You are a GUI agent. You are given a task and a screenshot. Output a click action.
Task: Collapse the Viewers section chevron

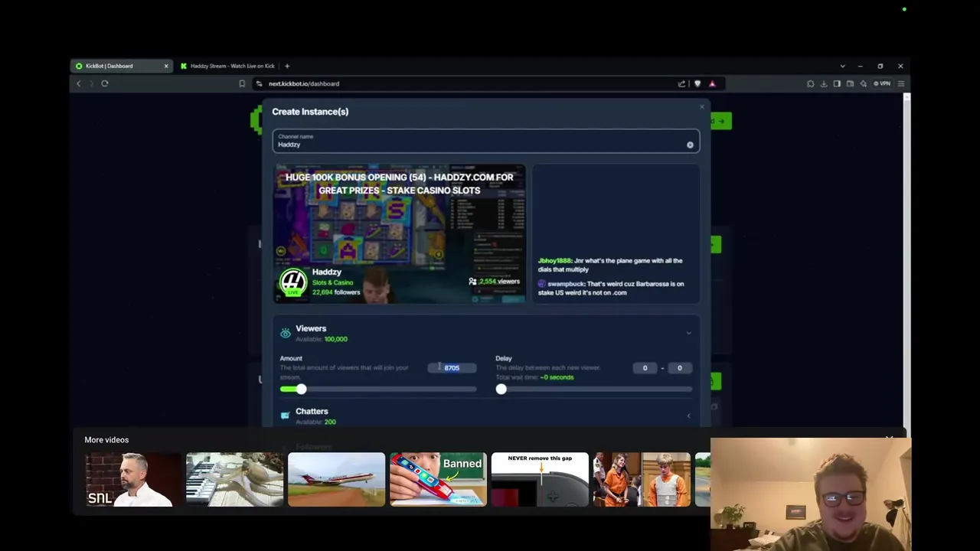coord(688,333)
